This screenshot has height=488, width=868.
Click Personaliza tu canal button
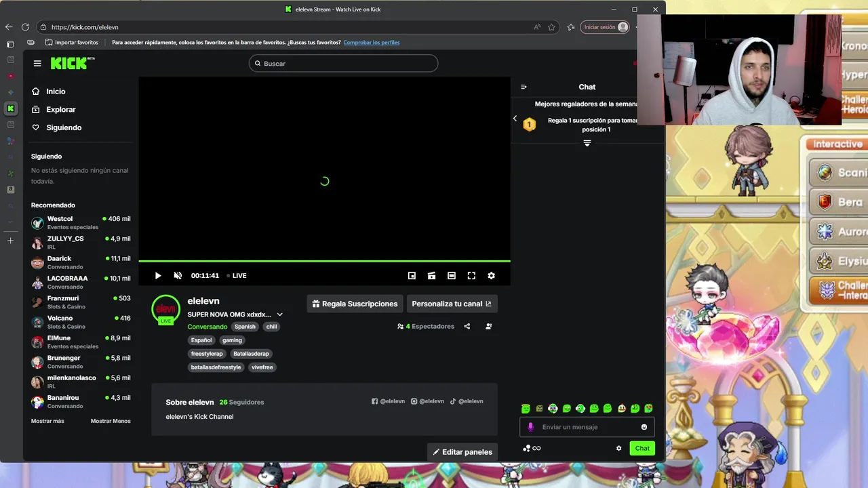pos(452,304)
